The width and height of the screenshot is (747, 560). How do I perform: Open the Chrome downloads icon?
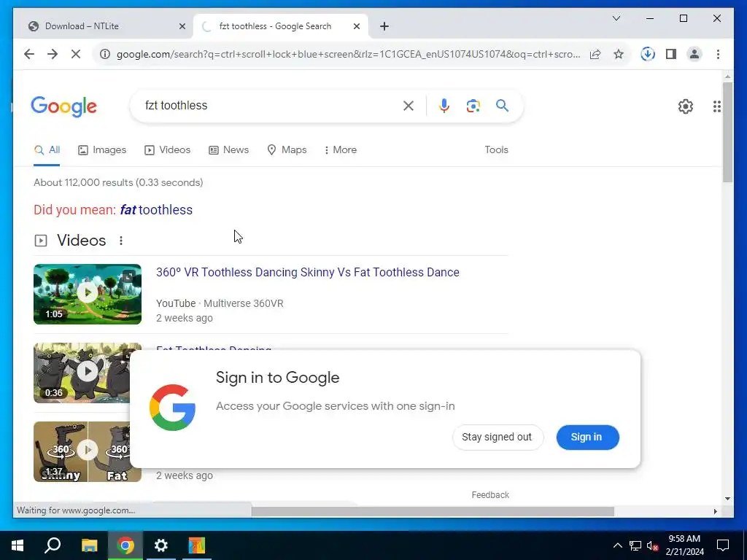648,54
